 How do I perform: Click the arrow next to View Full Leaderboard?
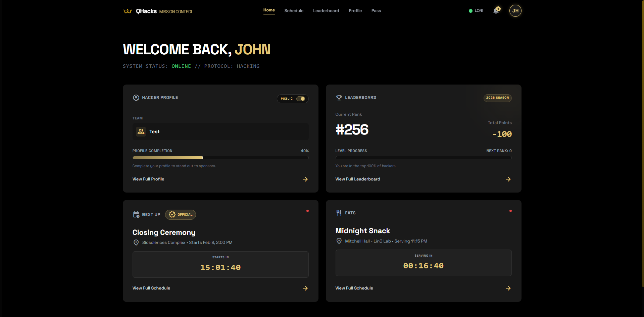[x=508, y=179]
